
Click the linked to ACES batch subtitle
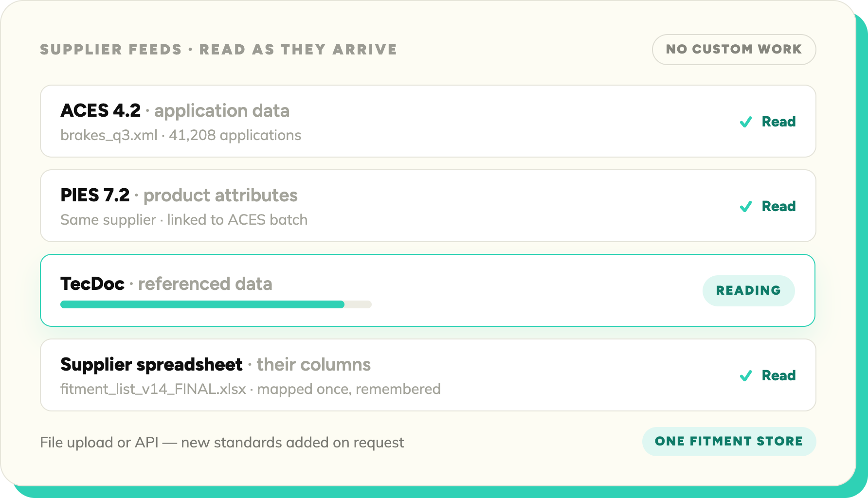point(237,220)
